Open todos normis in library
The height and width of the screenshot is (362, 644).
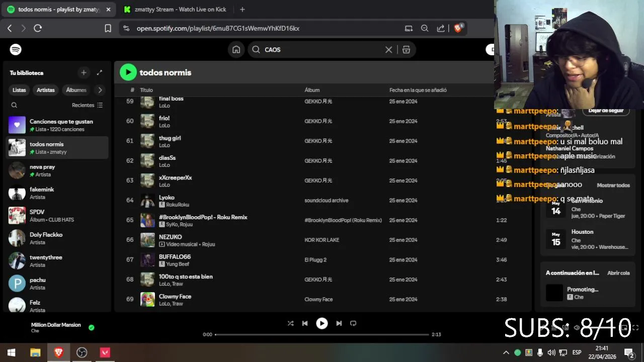[x=57, y=147]
